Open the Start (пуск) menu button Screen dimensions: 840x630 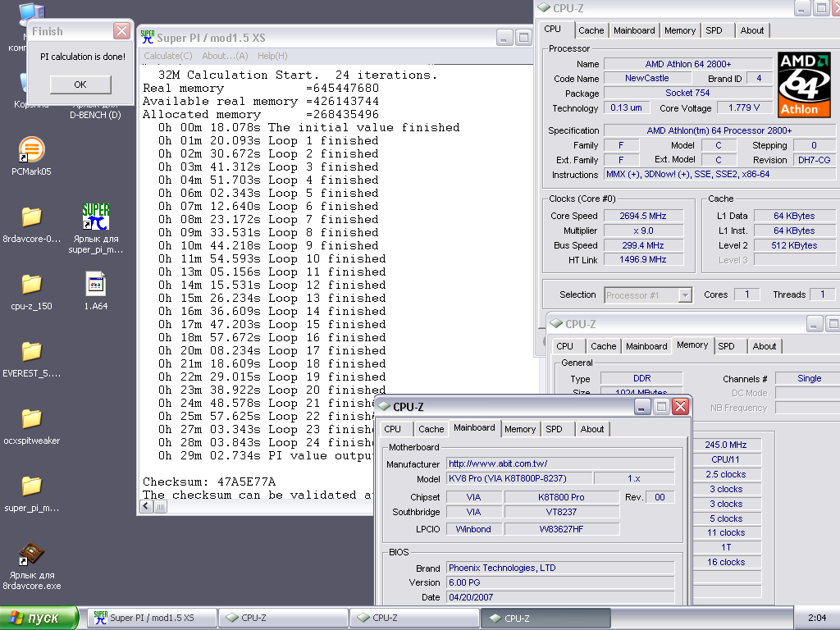point(39,618)
